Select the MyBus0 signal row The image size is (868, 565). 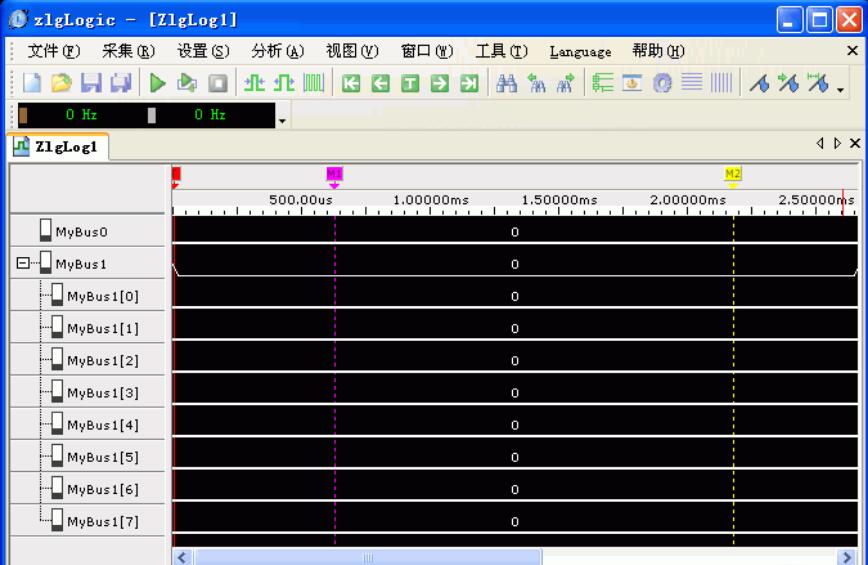coord(87,231)
